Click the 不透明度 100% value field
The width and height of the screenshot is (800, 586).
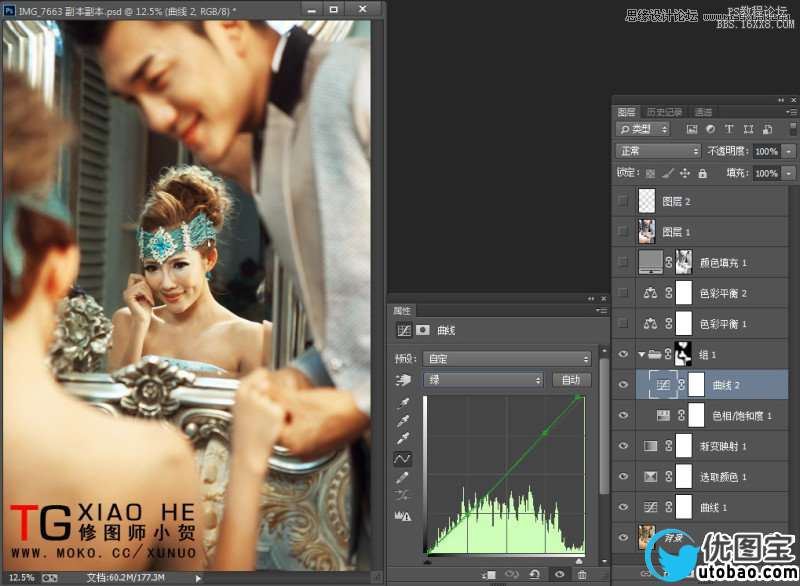coord(766,151)
